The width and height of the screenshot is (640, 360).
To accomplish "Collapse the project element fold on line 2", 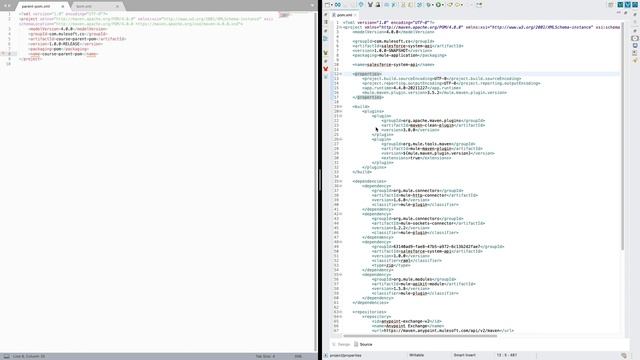I will [341, 27].
